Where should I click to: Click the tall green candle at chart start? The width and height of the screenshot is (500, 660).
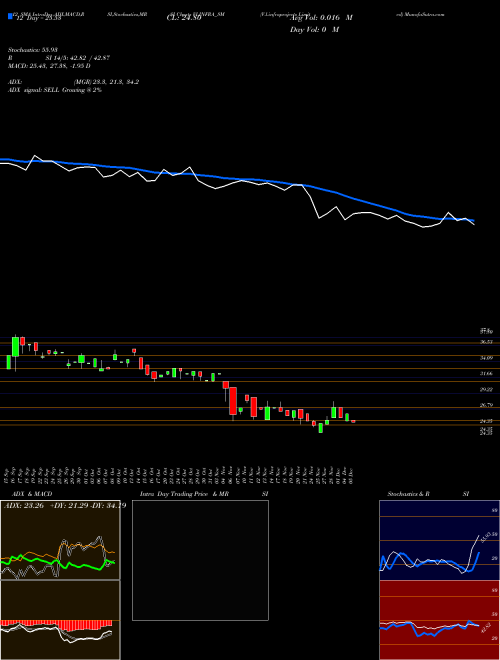click(x=16, y=347)
